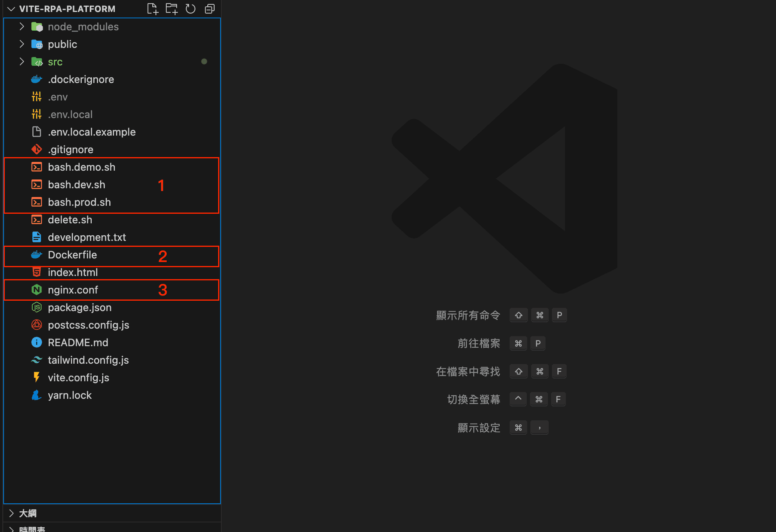776x532 pixels.
Task: Select the node_modules folder name
Action: click(x=83, y=27)
